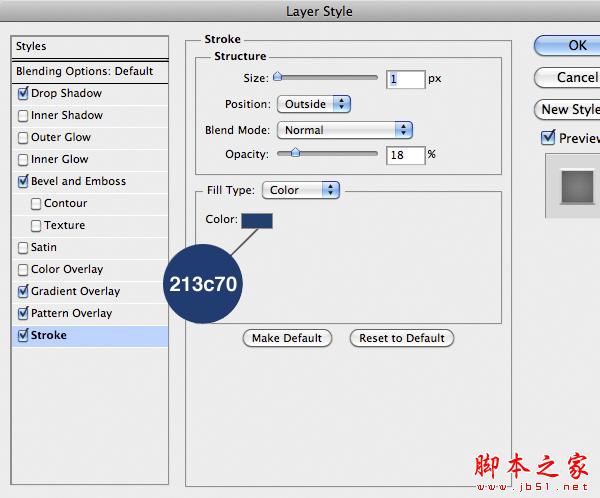Toggle the Preview checkbox

[548, 137]
